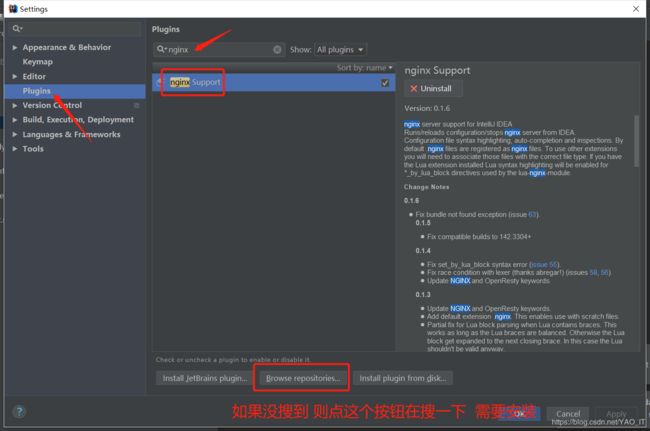Close the Settings dialog
The height and width of the screenshot is (431, 650).
636,9
